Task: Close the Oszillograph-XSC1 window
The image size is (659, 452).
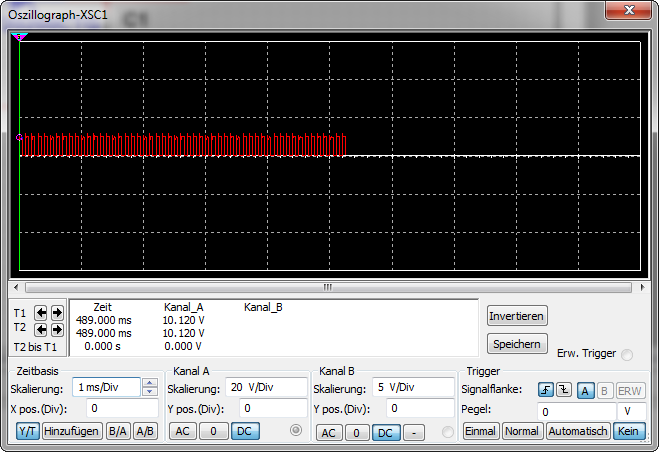Action: click(x=629, y=10)
